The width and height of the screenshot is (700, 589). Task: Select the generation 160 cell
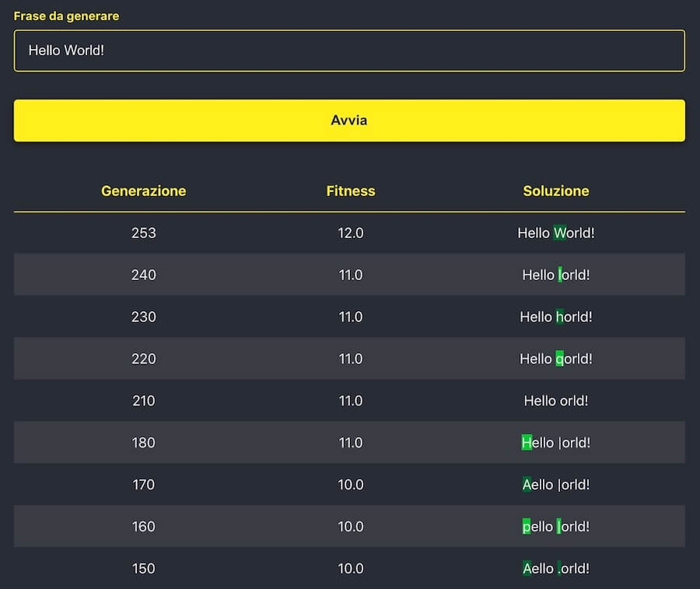[144, 527]
